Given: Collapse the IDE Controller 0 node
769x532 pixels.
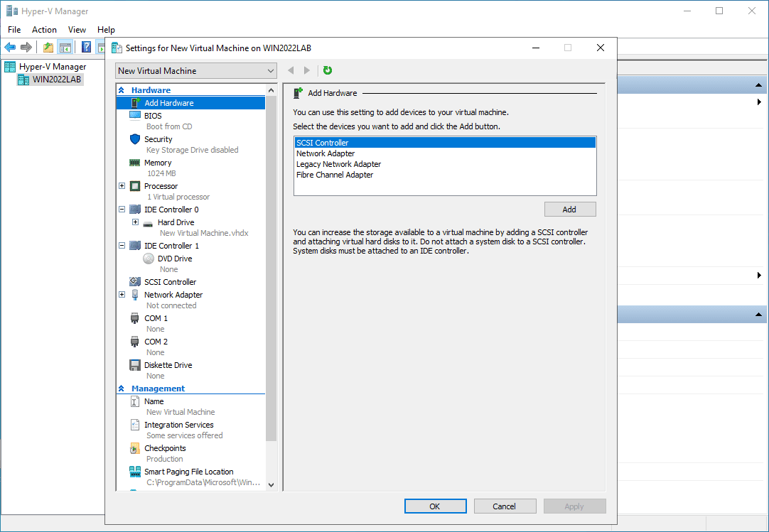Looking at the screenshot, I should (122, 210).
